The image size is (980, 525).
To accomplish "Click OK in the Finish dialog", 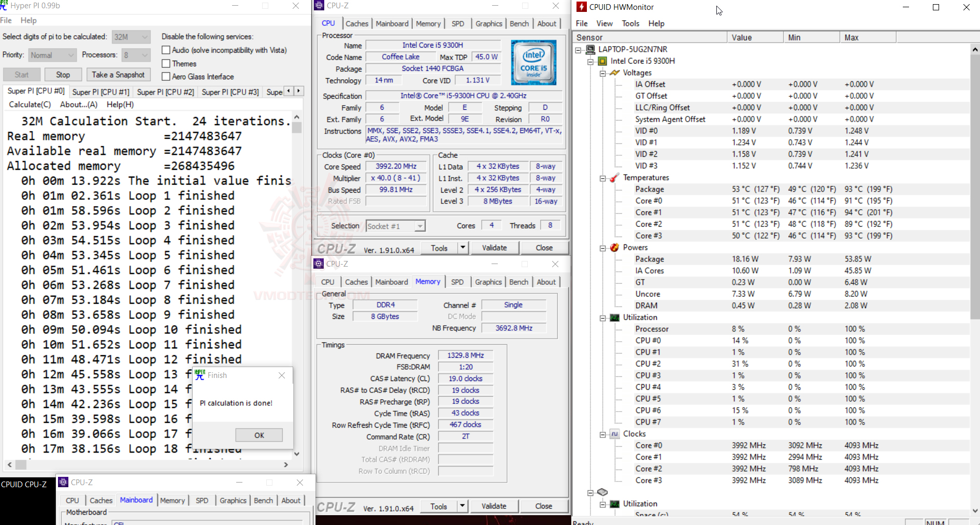I will [x=259, y=435].
